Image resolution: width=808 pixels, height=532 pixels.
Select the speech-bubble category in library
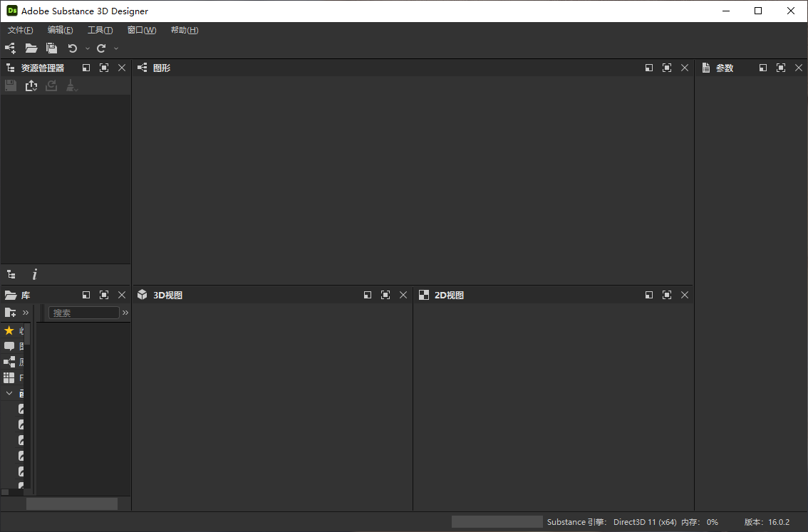click(9, 346)
